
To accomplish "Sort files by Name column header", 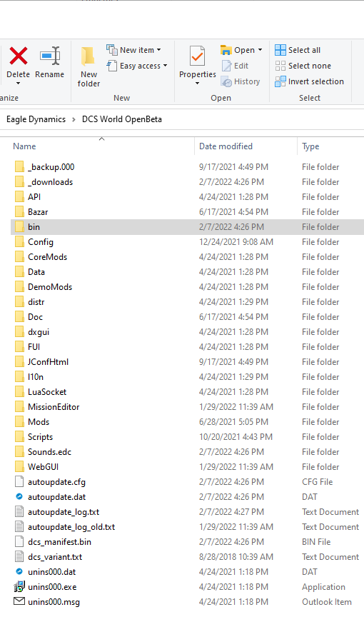I will point(24,146).
